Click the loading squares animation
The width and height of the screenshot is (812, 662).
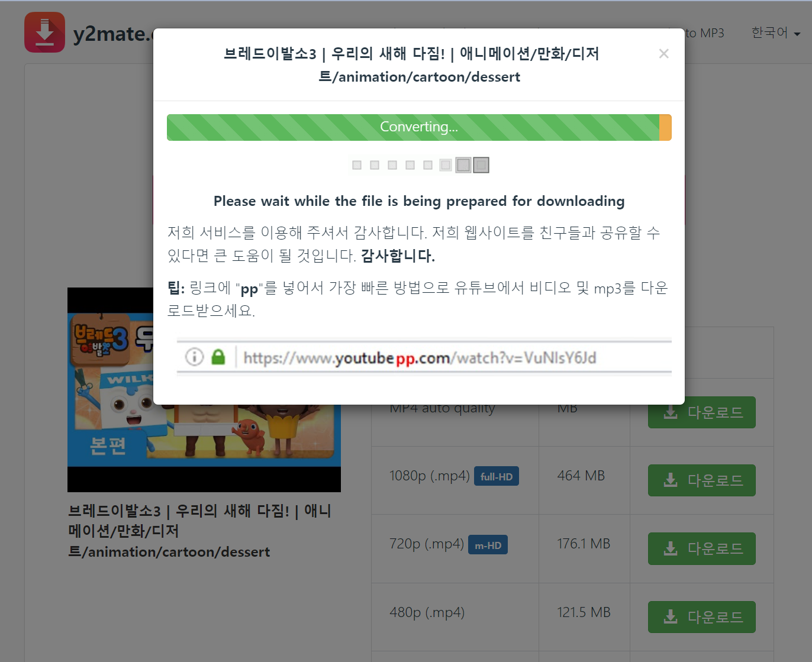pyautogui.click(x=420, y=165)
